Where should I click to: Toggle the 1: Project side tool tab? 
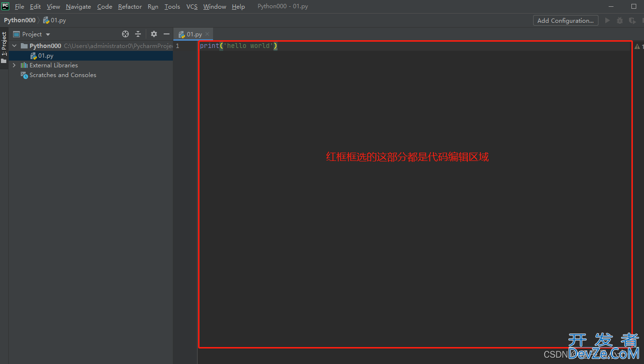(x=4, y=44)
